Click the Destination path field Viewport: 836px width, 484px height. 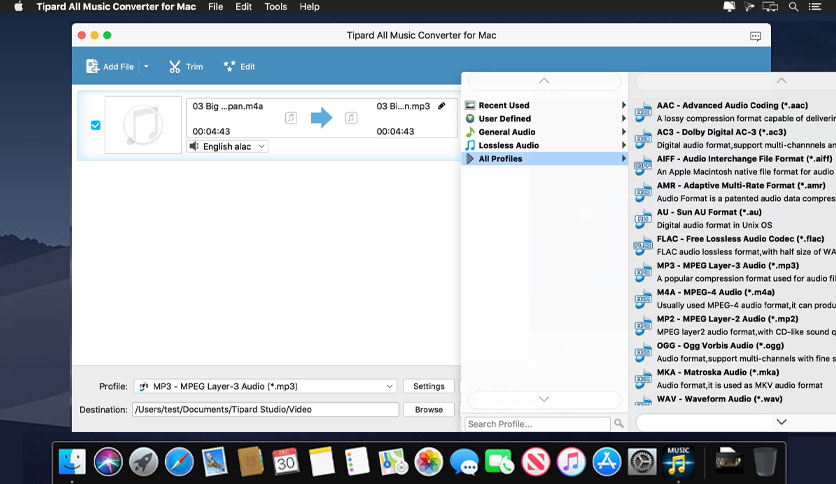(x=265, y=409)
